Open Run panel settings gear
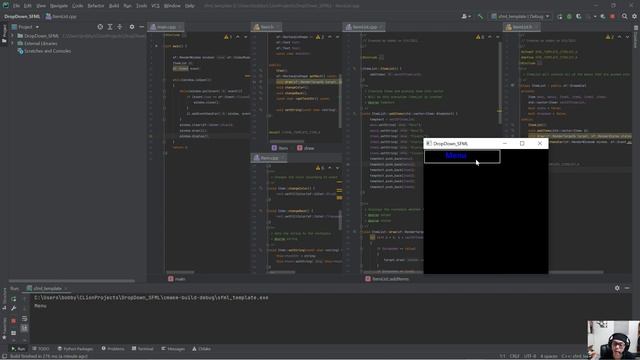The height and width of the screenshot is (360, 640). click(617, 288)
